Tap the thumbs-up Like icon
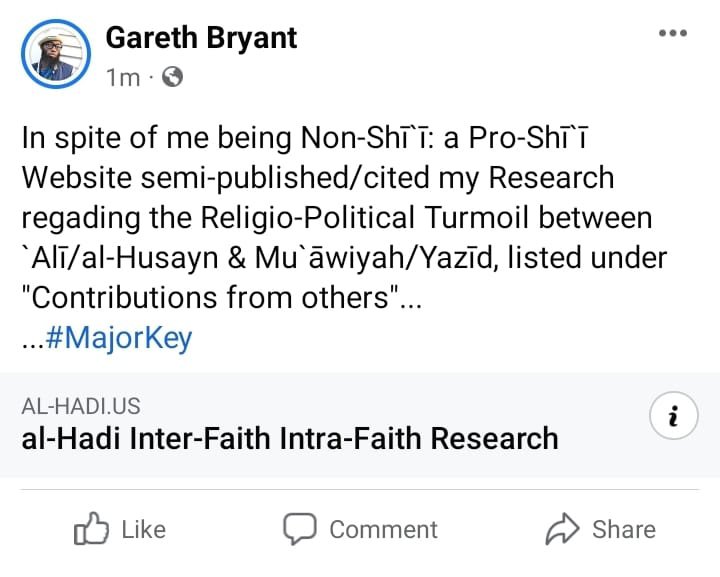 coord(91,529)
